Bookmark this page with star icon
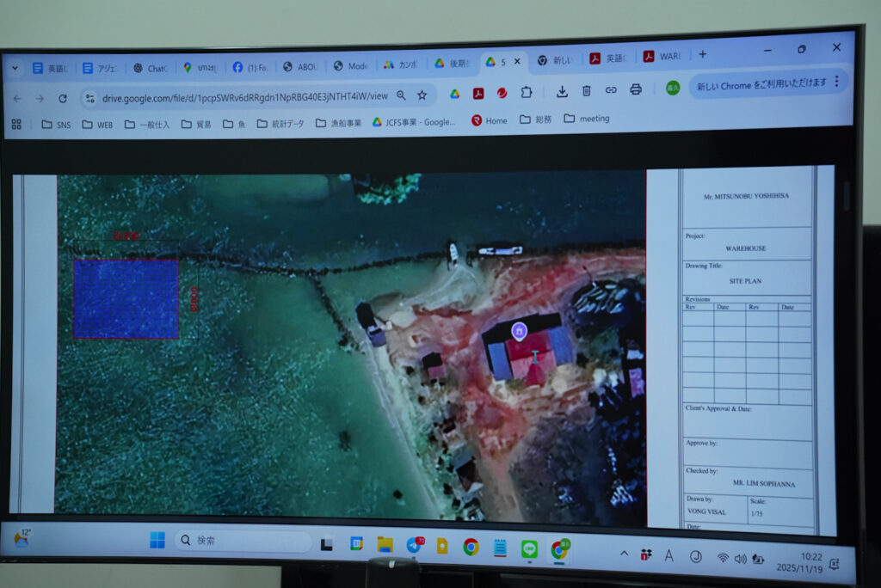This screenshot has height=588, width=881. [422, 95]
